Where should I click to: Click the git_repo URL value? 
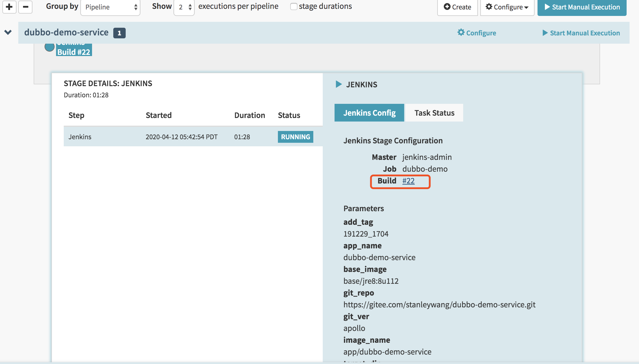point(439,305)
